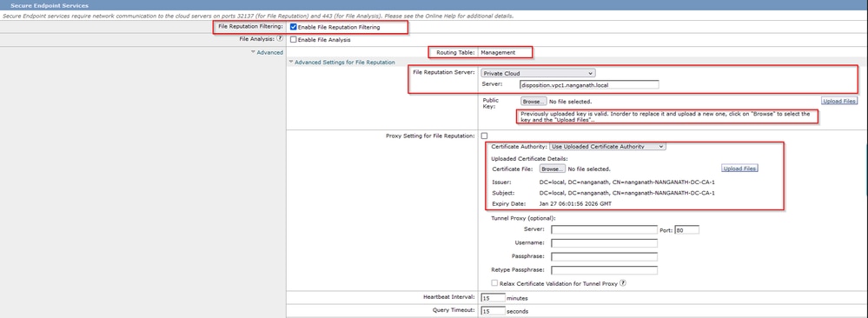Select the Routing Table value 'Management'
This screenshot has height=318, width=868.
coord(498,53)
